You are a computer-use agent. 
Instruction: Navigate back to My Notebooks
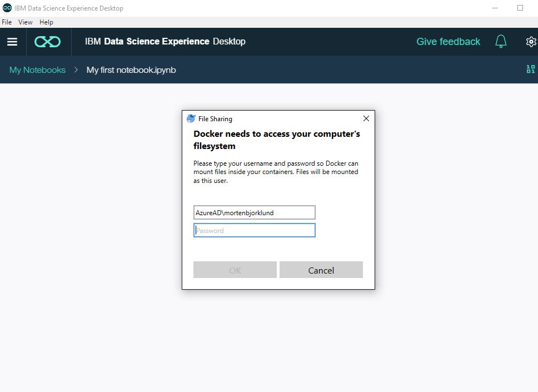(x=37, y=70)
